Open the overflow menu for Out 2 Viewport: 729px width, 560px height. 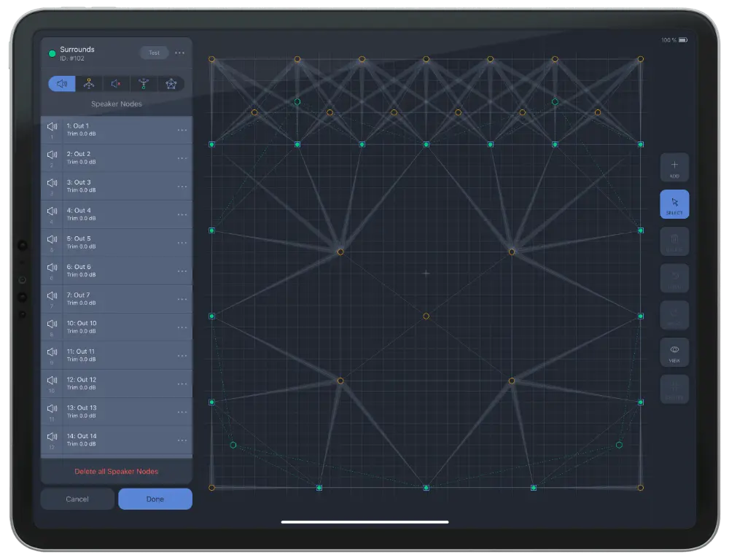click(181, 156)
